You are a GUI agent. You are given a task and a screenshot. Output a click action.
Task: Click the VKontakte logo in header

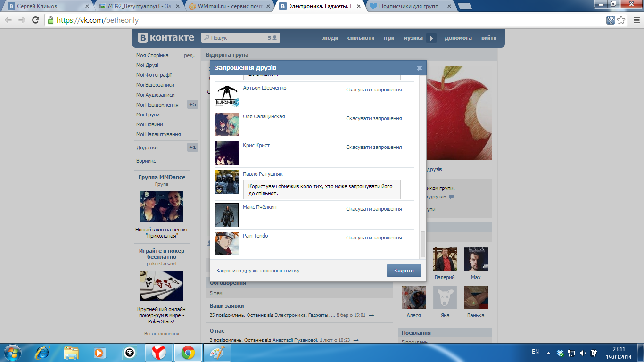165,38
